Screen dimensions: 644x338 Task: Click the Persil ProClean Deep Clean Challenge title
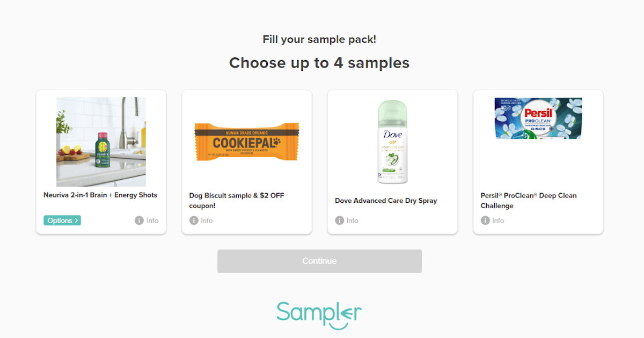pyautogui.click(x=529, y=201)
